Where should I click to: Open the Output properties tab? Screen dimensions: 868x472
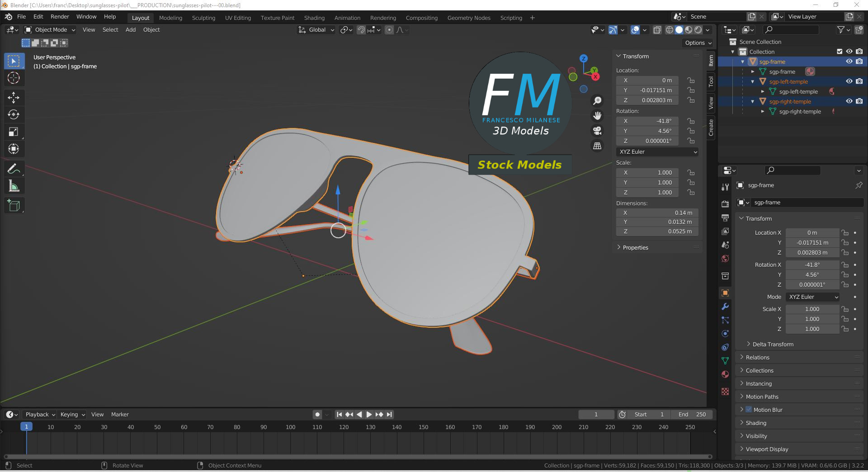[x=725, y=217]
